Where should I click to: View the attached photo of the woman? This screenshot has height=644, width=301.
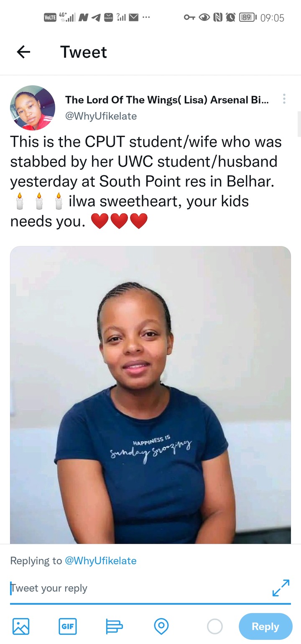click(x=150, y=395)
